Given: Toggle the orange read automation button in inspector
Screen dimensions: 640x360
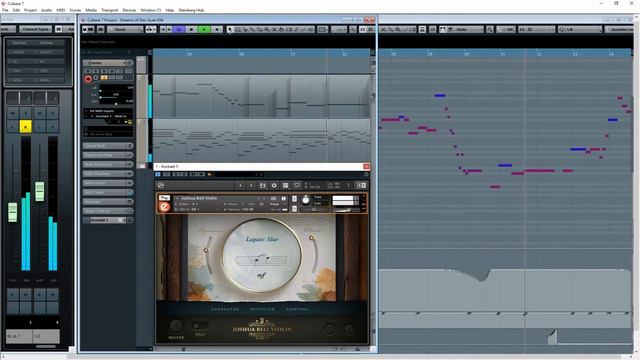Looking at the screenshot, I should (x=104, y=78).
